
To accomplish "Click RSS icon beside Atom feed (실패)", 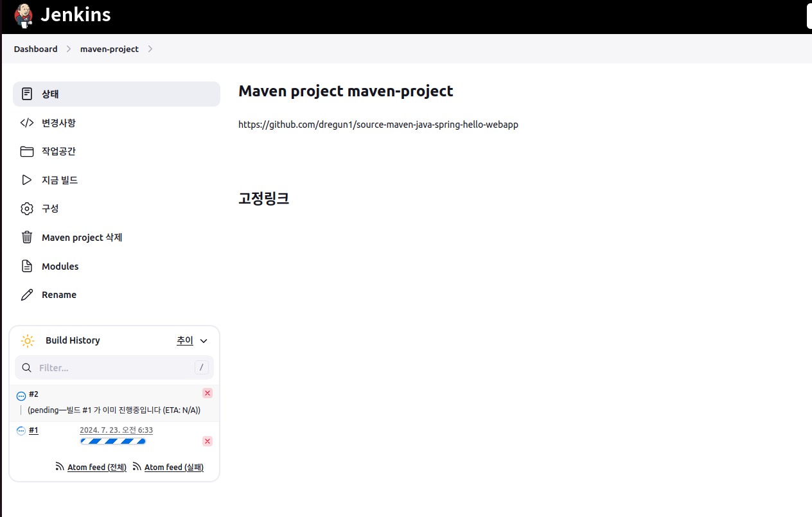I will 137,467.
